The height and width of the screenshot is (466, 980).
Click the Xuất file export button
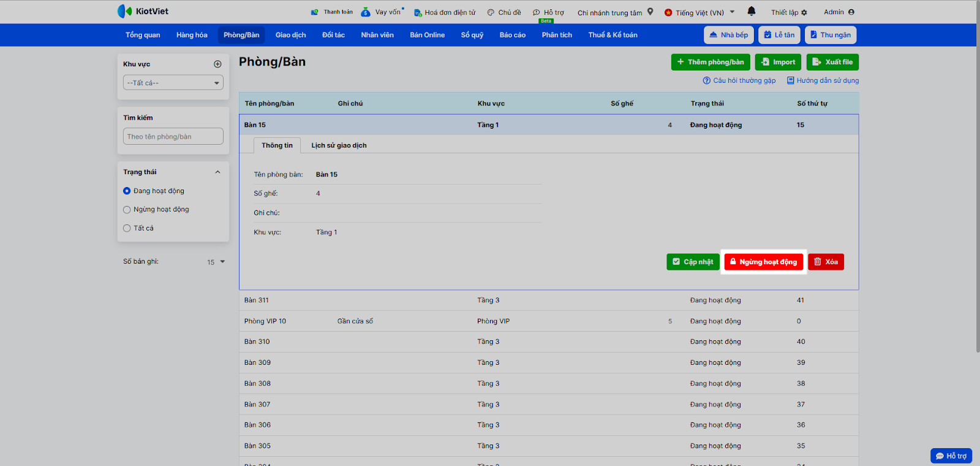pos(832,62)
